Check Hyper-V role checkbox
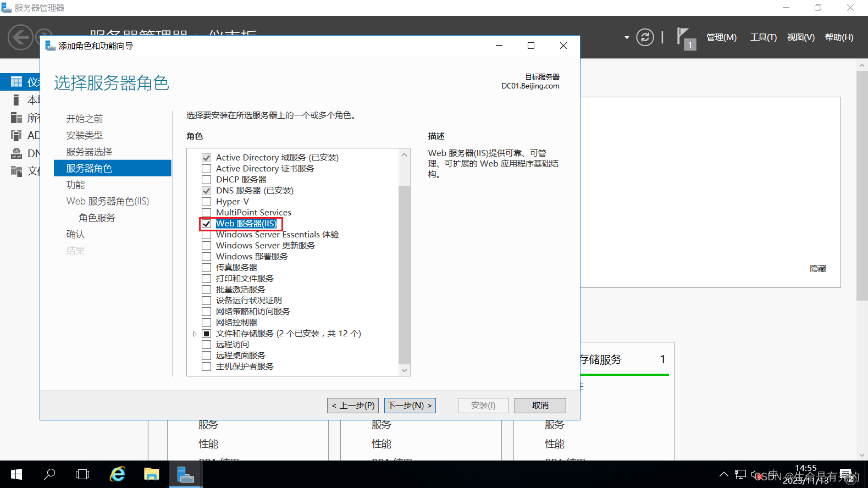This screenshot has height=488, width=868. pyautogui.click(x=207, y=202)
